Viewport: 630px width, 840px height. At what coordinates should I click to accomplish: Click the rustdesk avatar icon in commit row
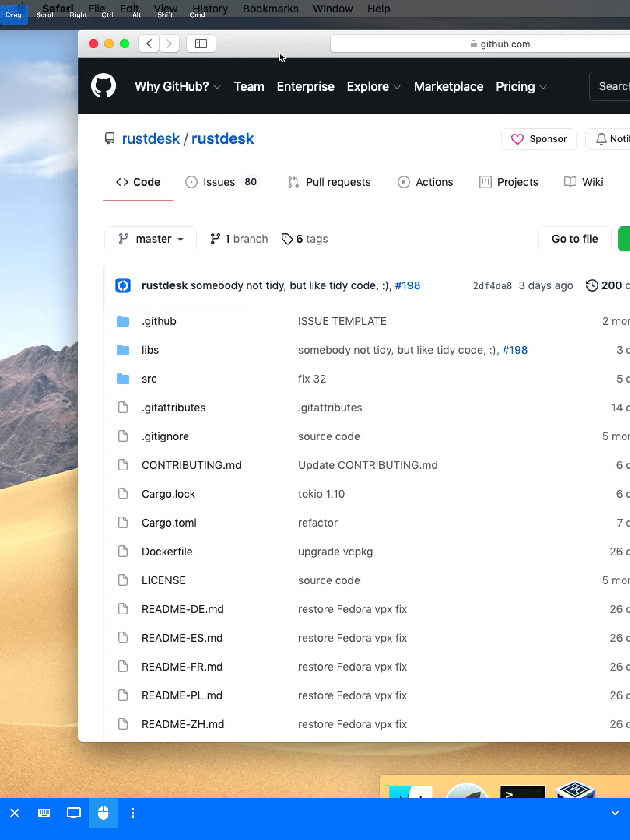(123, 286)
